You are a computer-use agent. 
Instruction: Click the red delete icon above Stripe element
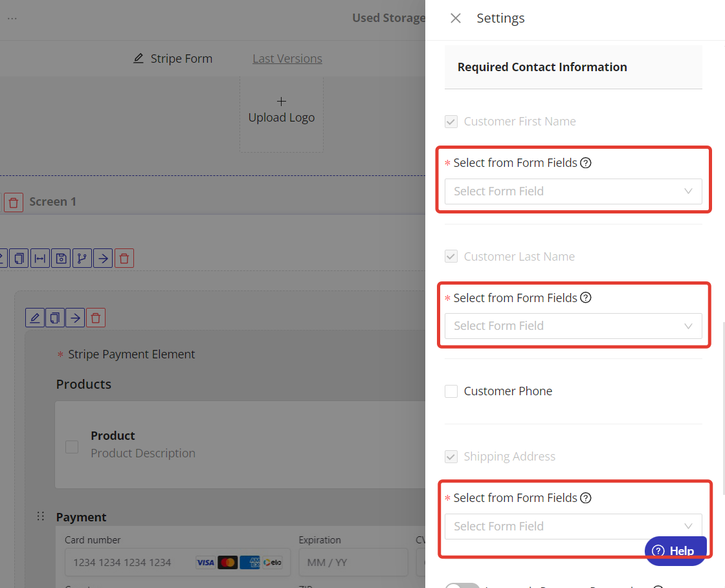(96, 318)
